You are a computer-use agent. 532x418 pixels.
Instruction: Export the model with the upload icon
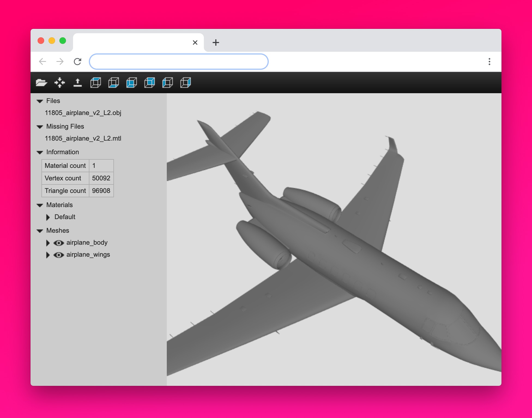click(78, 83)
